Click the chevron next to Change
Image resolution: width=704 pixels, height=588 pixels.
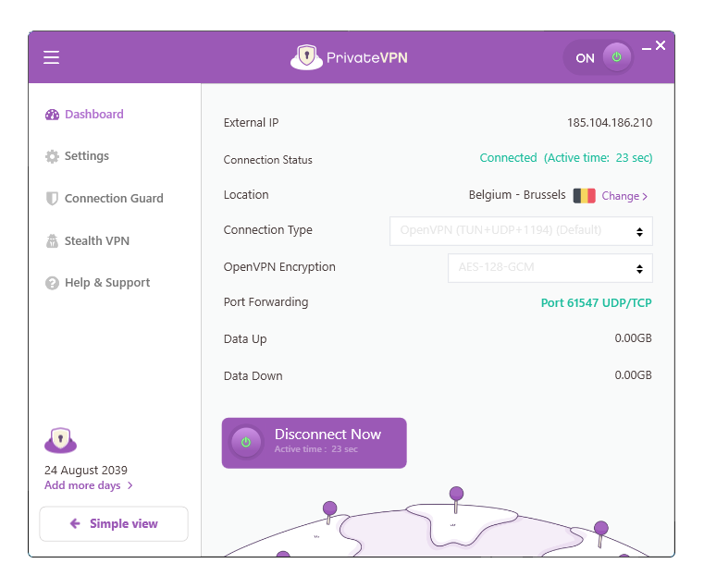[x=645, y=197]
